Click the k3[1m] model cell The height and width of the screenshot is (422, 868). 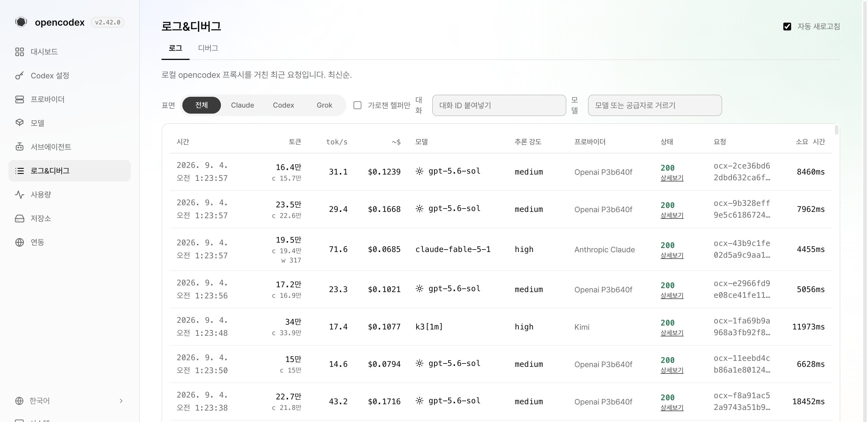pos(429,327)
